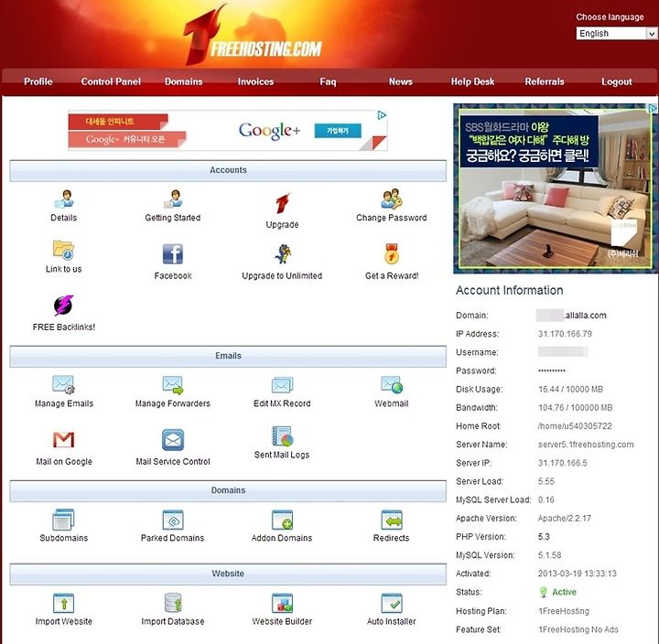Click the 1FreeHosting No Ads feature set
Viewport: 659px width, 644px height.
pyautogui.click(x=578, y=629)
